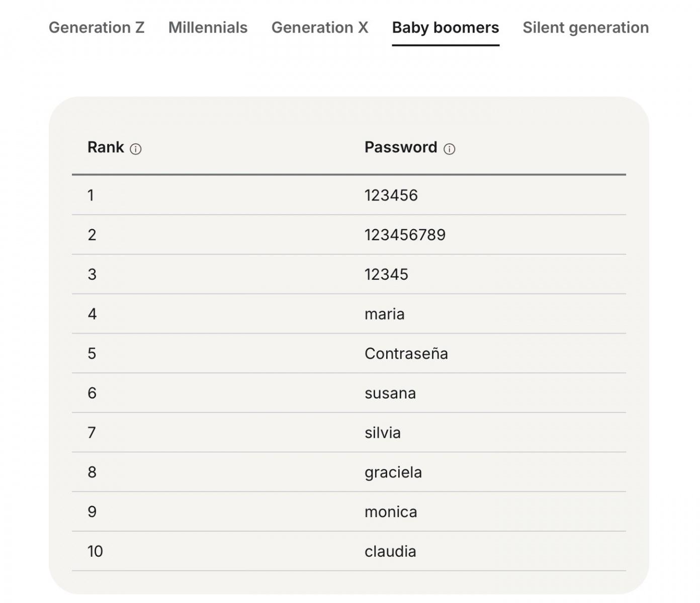This screenshot has width=700, height=603.
Task: Click the 12345 password cell
Action: pos(386,274)
